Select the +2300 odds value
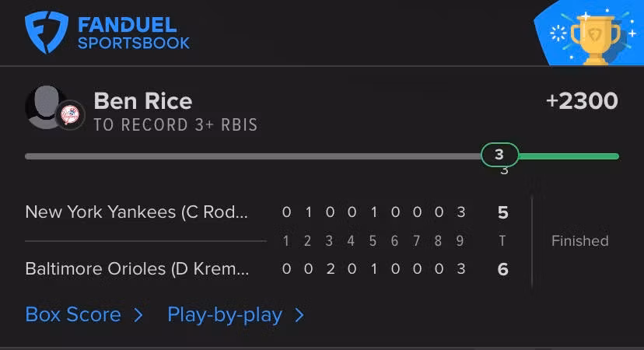644x350 pixels. coord(582,101)
